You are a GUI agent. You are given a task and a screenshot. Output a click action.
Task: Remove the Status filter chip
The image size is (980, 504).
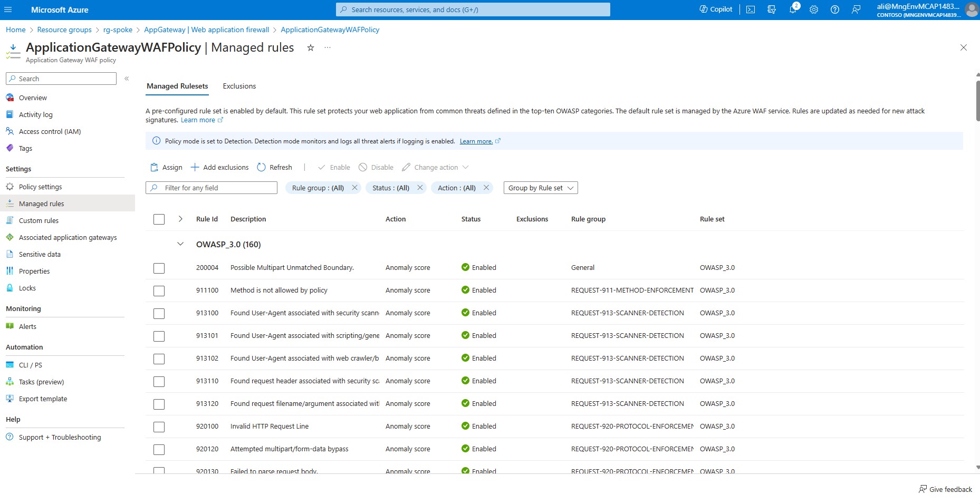(x=420, y=188)
